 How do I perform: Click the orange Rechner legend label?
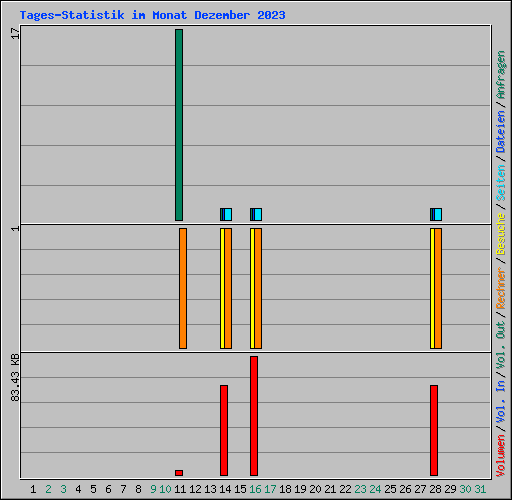[501, 288]
